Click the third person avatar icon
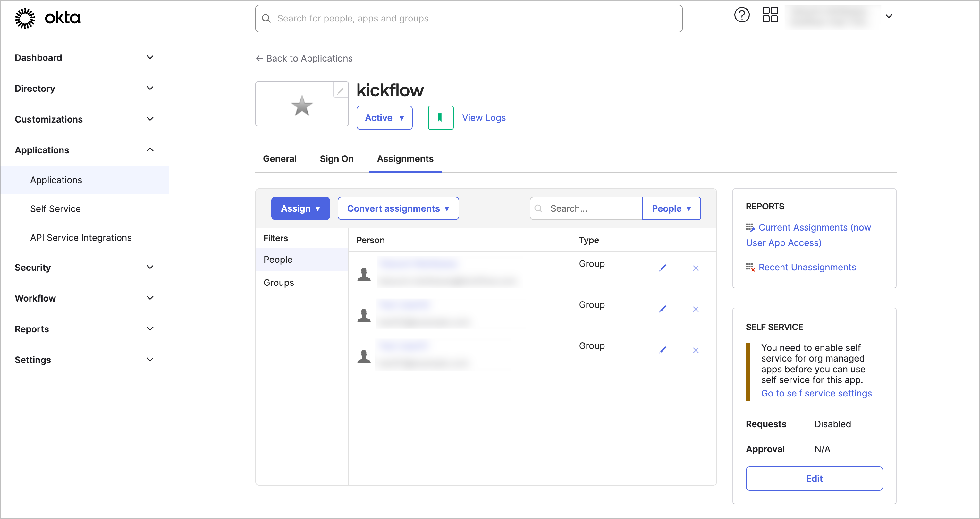This screenshot has height=519, width=980. tap(364, 356)
